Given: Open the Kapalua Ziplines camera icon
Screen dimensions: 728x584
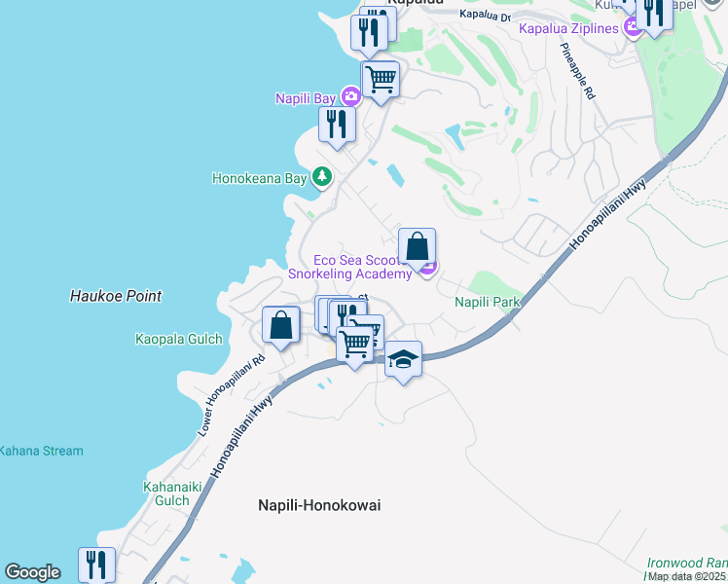Looking at the screenshot, I should [x=632, y=27].
